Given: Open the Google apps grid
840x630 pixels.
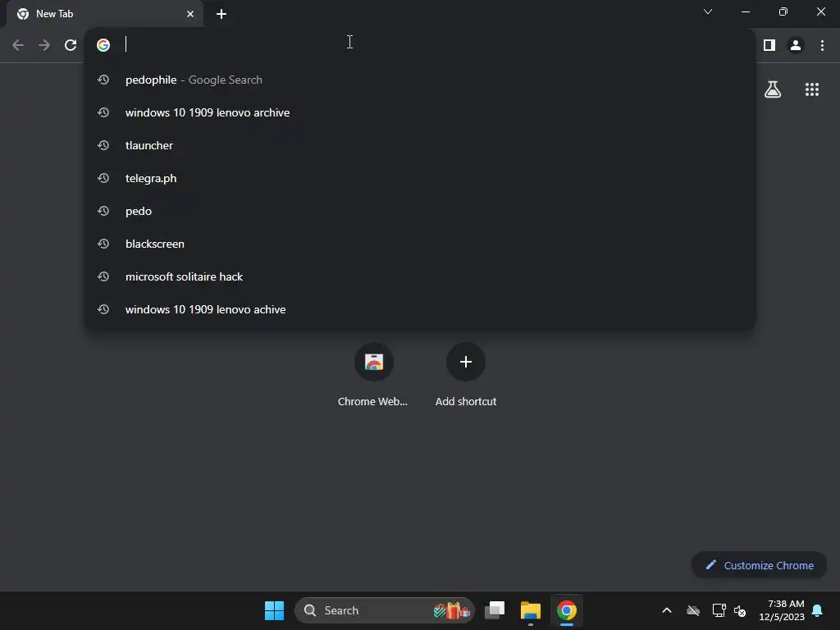Looking at the screenshot, I should 811,89.
